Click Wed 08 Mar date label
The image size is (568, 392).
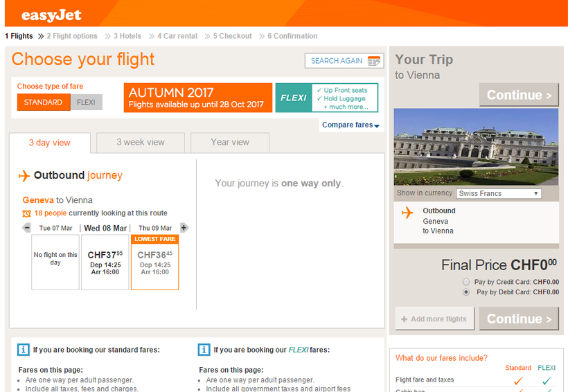click(105, 229)
